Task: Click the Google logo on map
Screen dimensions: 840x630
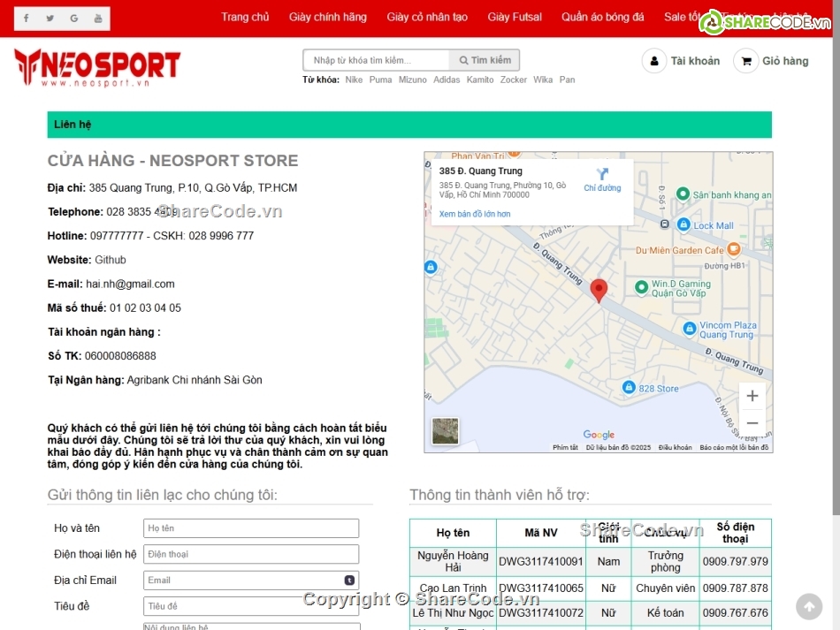Action: coord(599,435)
